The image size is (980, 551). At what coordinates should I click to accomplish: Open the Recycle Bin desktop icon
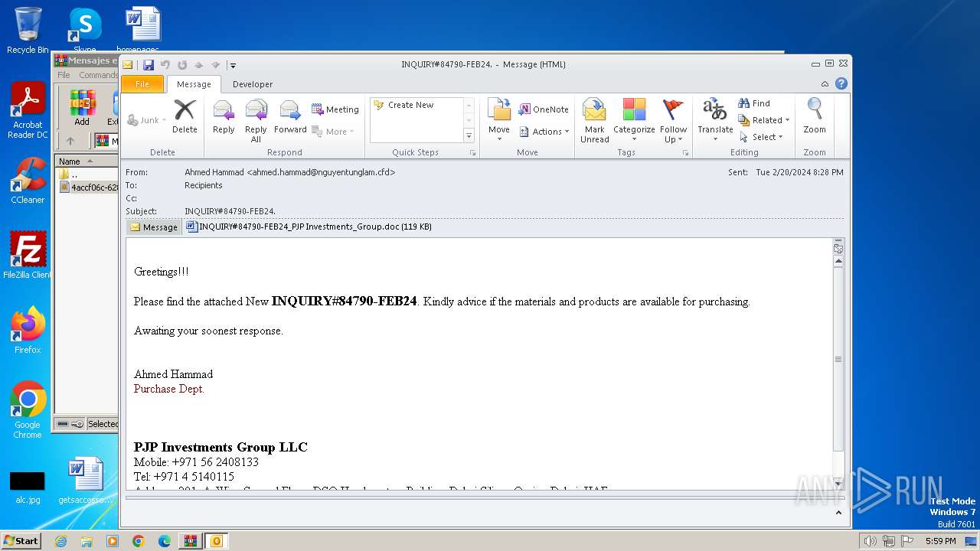(28, 31)
